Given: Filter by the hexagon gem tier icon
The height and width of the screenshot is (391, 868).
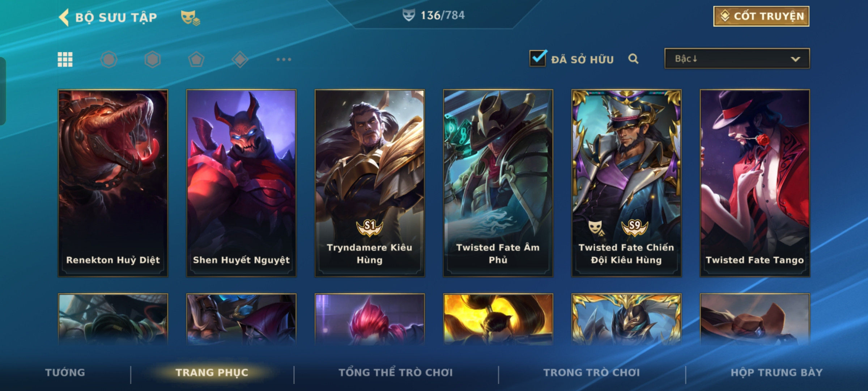Looking at the screenshot, I should point(153,59).
